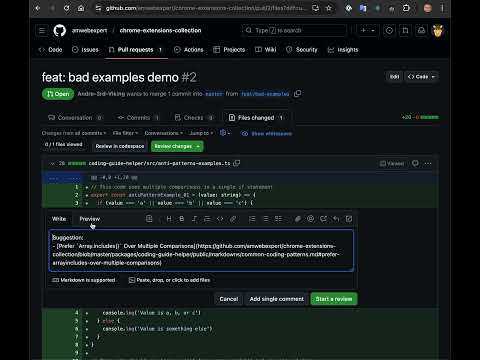Insert a quote in comment editor

tap(207, 219)
